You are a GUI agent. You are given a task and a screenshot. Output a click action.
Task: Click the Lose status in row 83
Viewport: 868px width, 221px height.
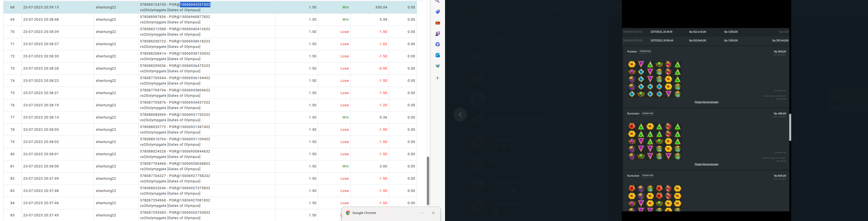(x=344, y=191)
